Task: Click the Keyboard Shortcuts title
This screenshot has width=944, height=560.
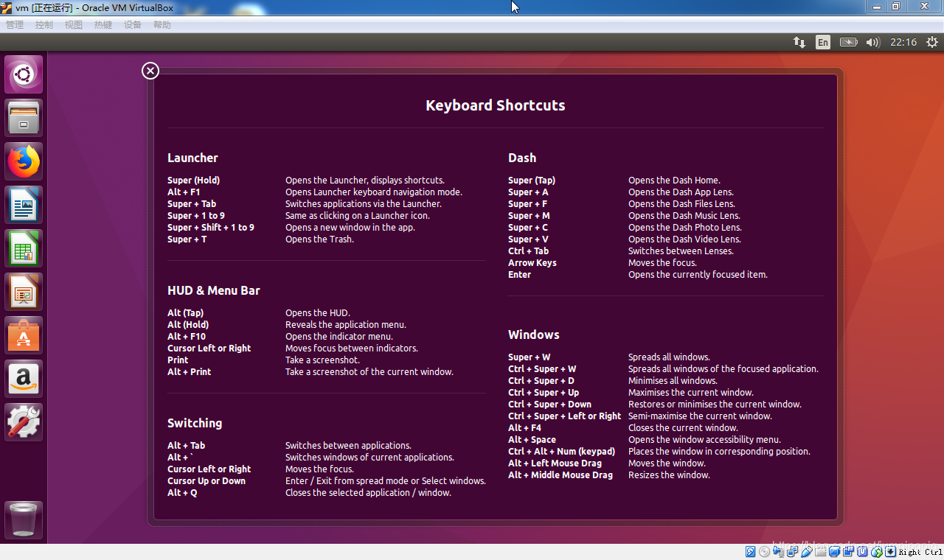Action: tap(496, 105)
